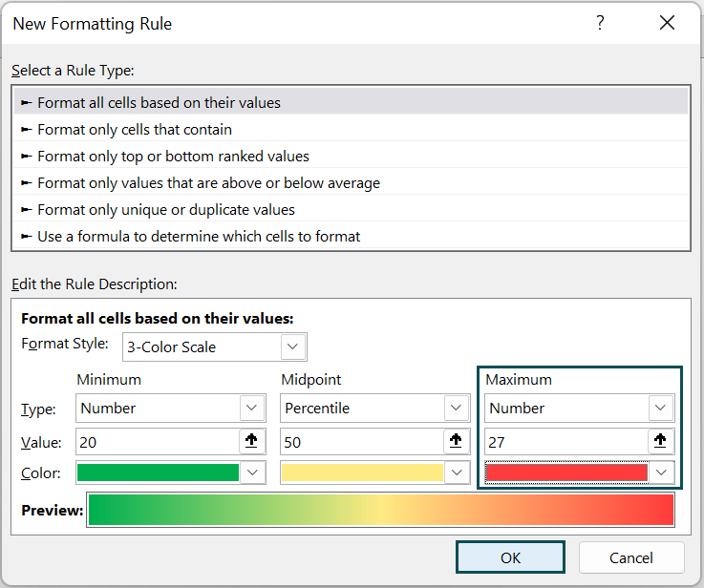The image size is (704, 588).
Task: Click the 'Edit the Rule Description:' label
Action: 95,284
